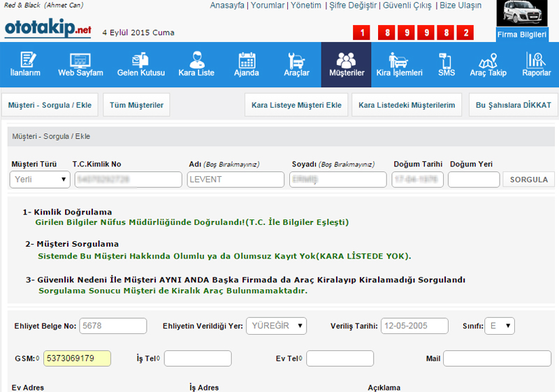Open Kira İşlemleri icon
The image size is (559, 392).
(399, 59)
